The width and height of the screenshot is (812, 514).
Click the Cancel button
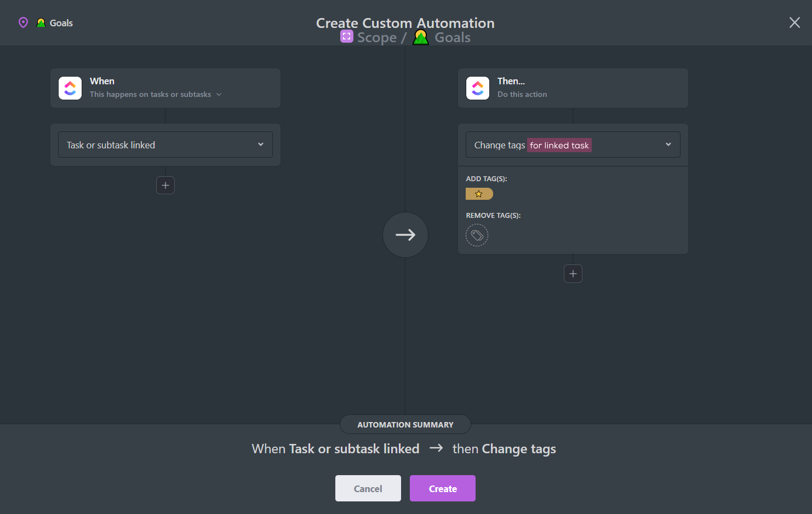368,488
